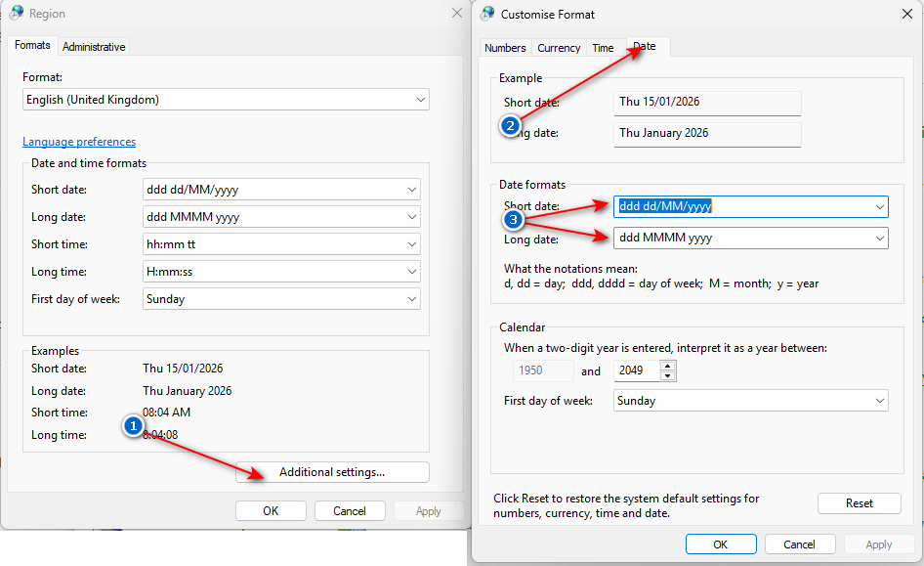
Task: Close the Region window
Action: point(457,13)
